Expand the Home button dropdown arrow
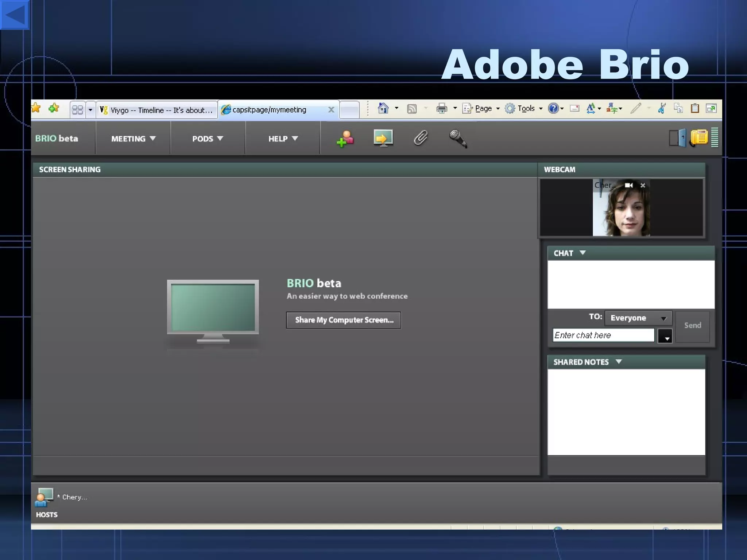Image resolution: width=747 pixels, height=560 pixels. [396, 108]
